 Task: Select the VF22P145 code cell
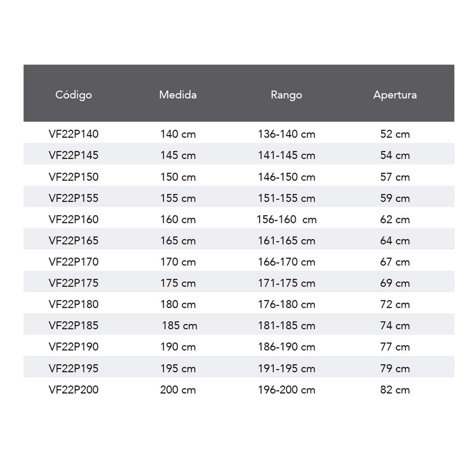(74, 155)
